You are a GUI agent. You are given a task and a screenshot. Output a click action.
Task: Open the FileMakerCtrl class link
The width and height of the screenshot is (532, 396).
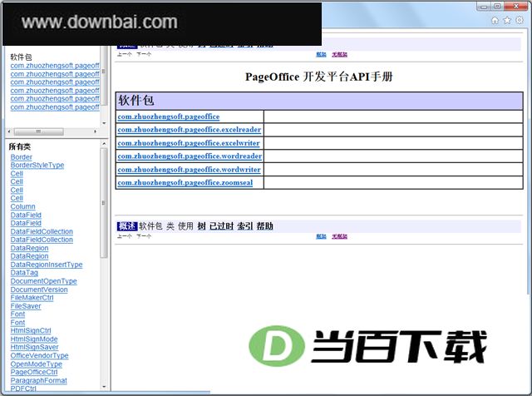[x=32, y=298]
